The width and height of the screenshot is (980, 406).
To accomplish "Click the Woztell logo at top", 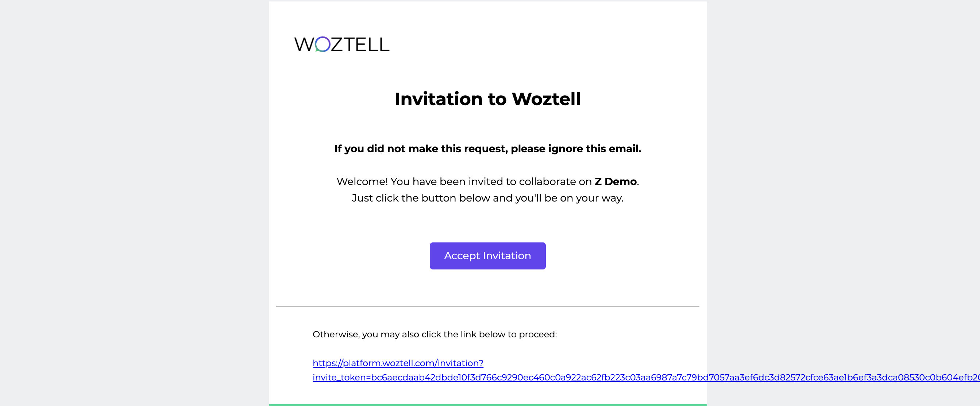I will tap(342, 44).
